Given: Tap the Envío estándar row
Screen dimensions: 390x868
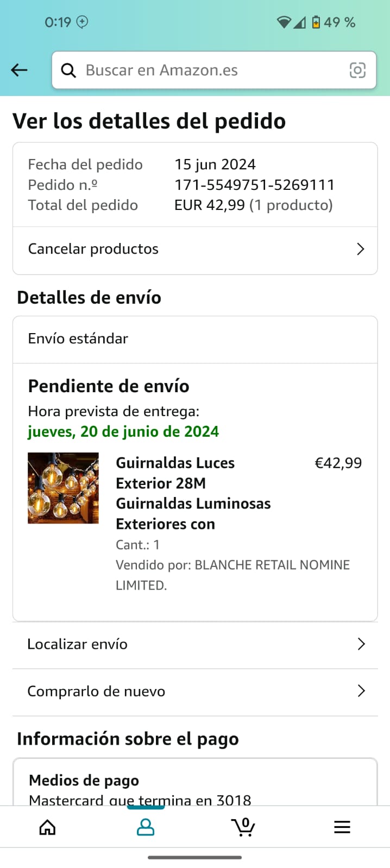Looking at the screenshot, I should (195, 339).
